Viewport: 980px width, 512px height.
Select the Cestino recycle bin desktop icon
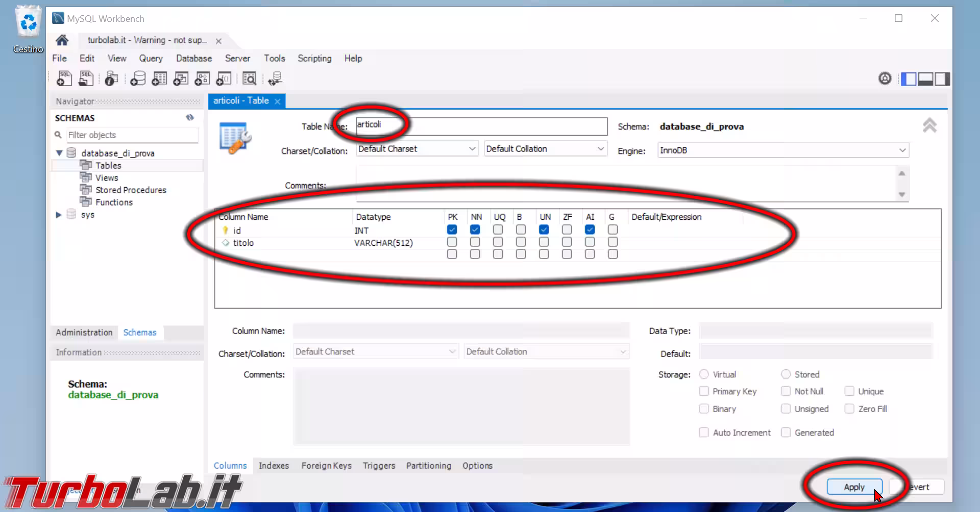(x=29, y=29)
